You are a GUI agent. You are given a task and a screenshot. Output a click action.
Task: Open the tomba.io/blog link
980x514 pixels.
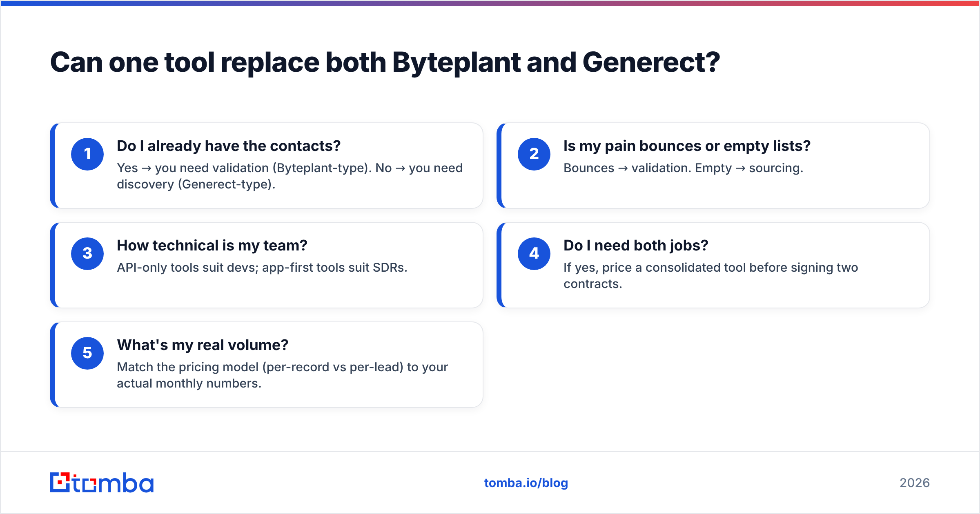click(526, 483)
